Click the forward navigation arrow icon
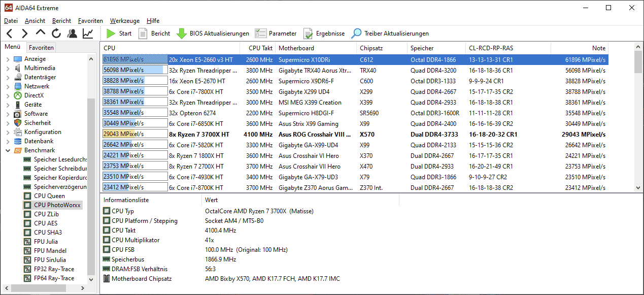This screenshot has width=644, height=295. point(24,34)
